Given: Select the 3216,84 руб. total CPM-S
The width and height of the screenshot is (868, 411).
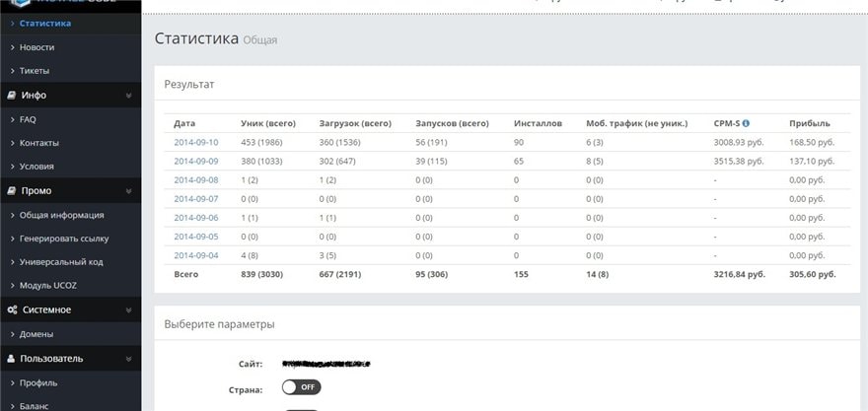Looking at the screenshot, I should (x=740, y=274).
